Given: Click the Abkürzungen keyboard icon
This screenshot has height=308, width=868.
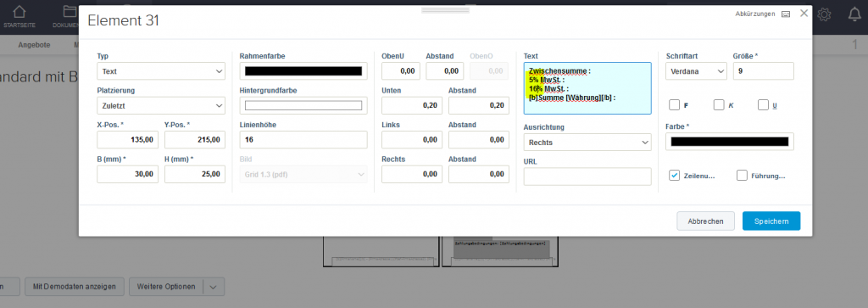Looking at the screenshot, I should [786, 14].
